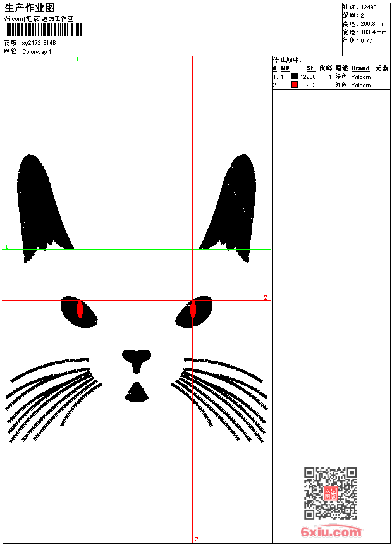392x544 pixels.
Task: Select the right whiskers group
Action: (221, 399)
